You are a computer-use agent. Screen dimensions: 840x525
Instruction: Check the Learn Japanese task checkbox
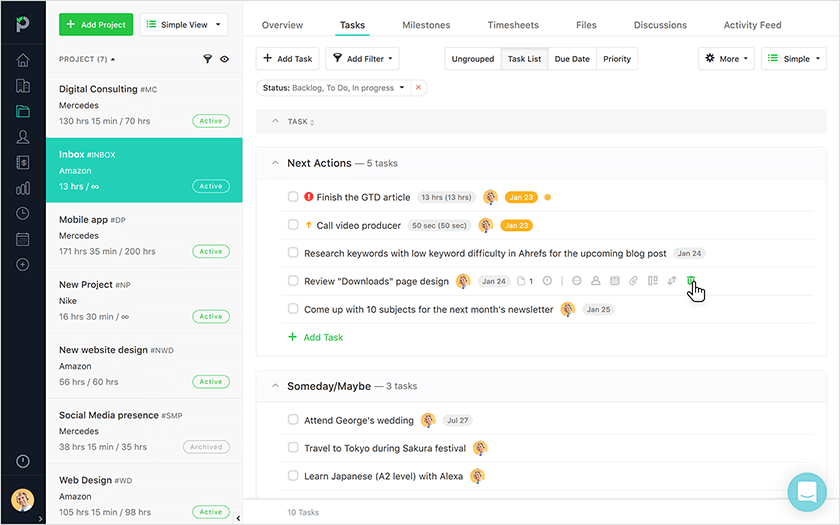[x=293, y=475]
